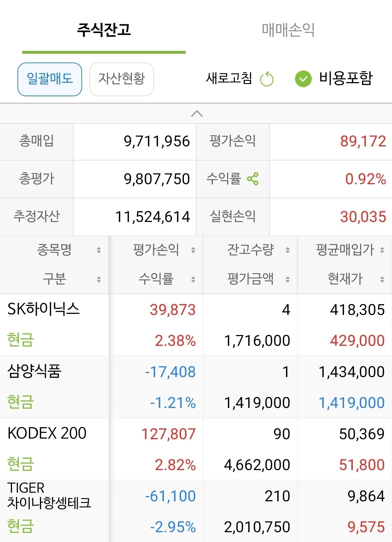Click 총매입 value 9,711,956

tap(157, 141)
